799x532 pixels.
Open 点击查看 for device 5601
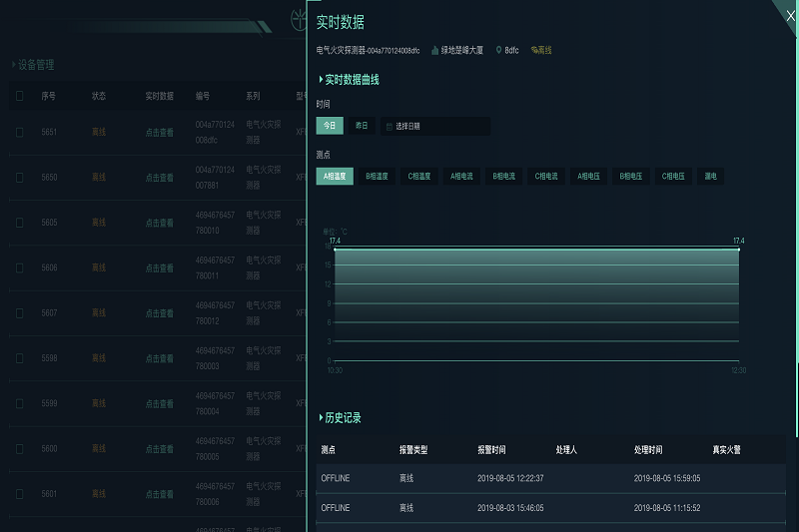[x=160, y=494]
